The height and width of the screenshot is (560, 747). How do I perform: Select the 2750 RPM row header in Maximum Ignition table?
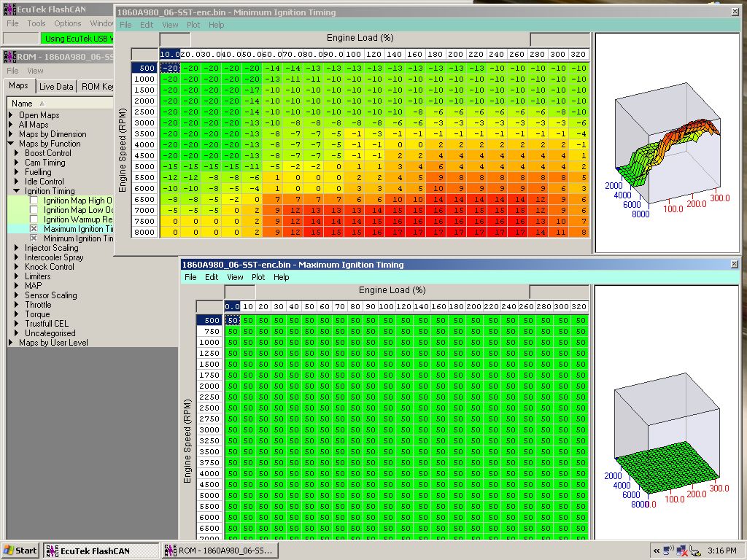tap(209, 419)
